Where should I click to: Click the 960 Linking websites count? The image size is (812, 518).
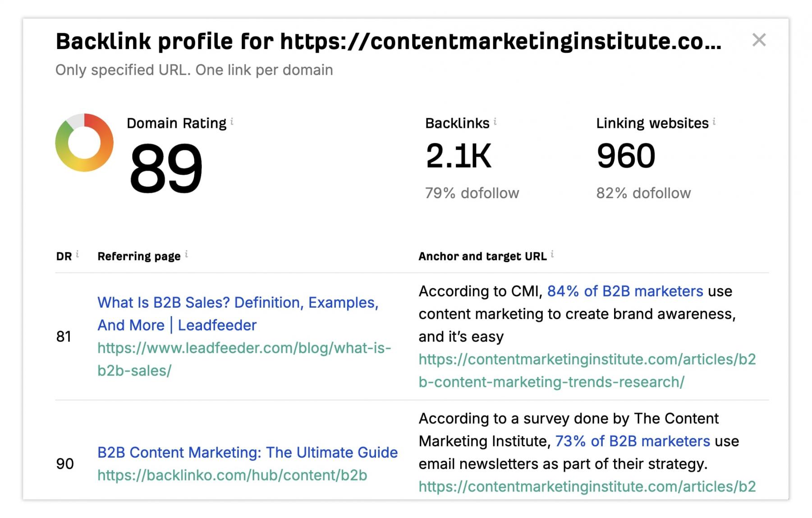pos(626,156)
